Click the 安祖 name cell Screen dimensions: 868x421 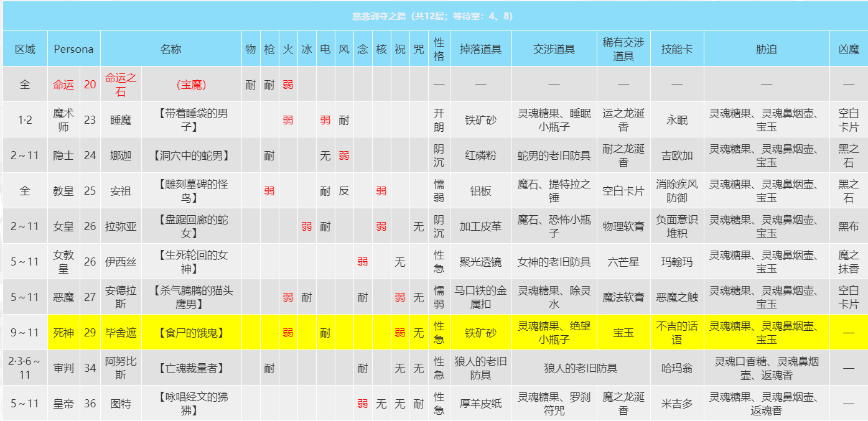(x=121, y=191)
